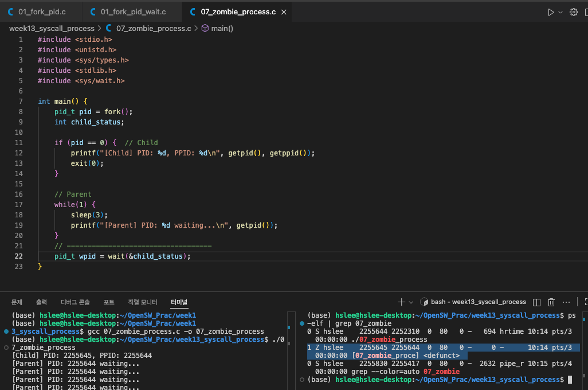Click the blue command marker beside the -elf command
The height and width of the screenshot is (390, 588).
click(302, 323)
